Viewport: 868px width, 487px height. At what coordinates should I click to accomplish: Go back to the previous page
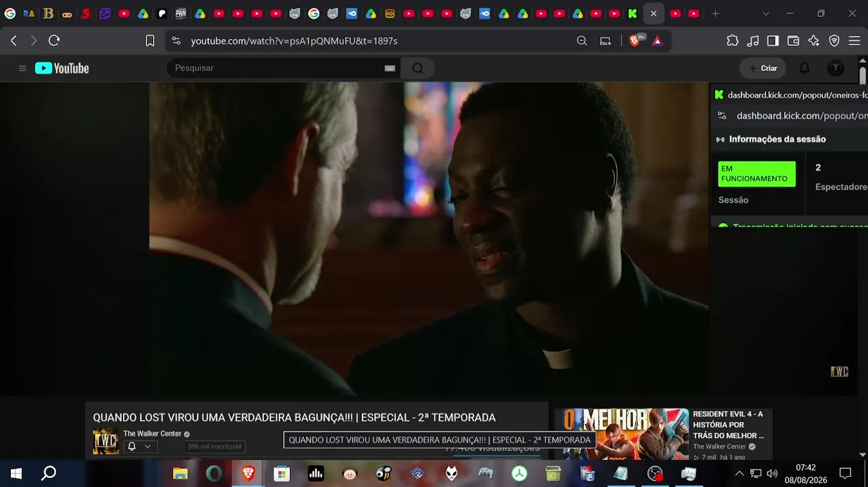tap(14, 41)
